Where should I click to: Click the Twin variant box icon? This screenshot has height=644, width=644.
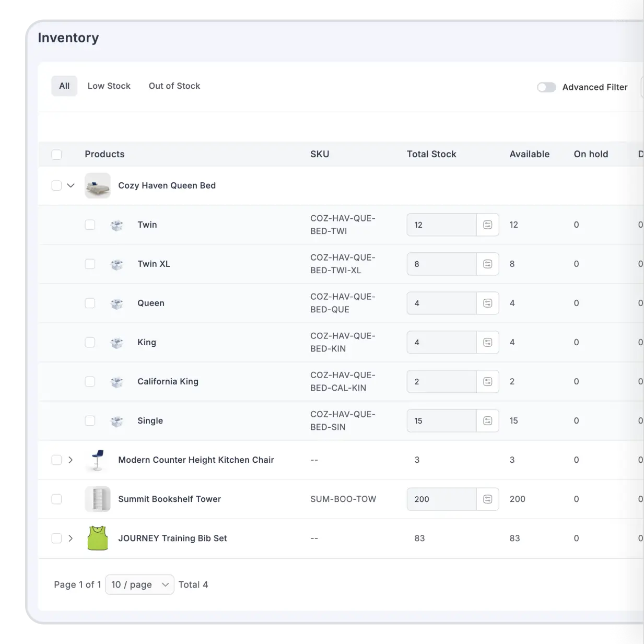117,225
